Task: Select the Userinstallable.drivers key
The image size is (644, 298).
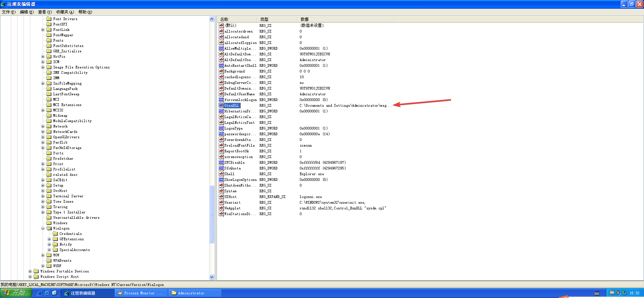Action: point(76,217)
